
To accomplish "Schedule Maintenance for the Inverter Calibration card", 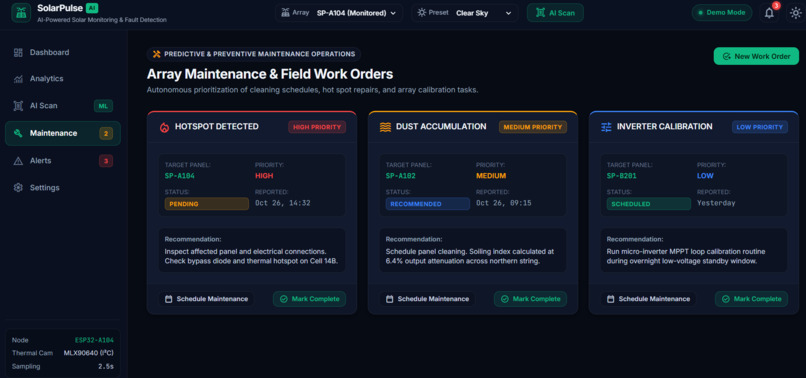I will [648, 299].
